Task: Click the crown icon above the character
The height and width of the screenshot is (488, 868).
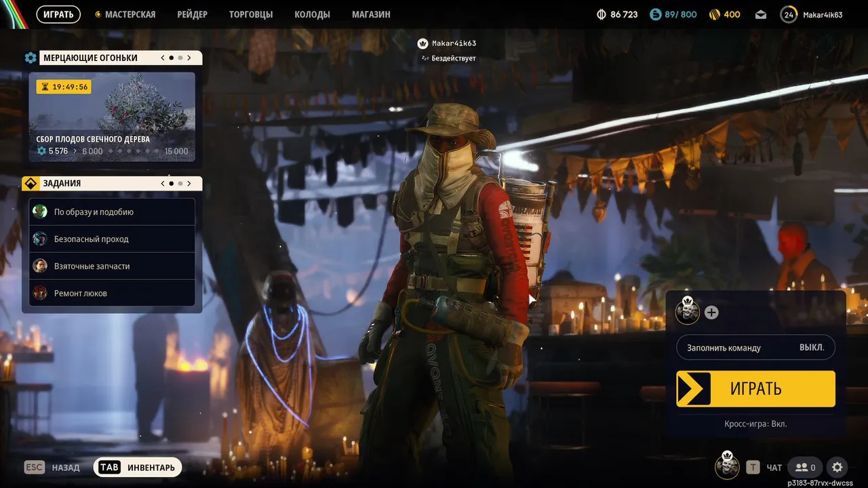Action: [424, 43]
